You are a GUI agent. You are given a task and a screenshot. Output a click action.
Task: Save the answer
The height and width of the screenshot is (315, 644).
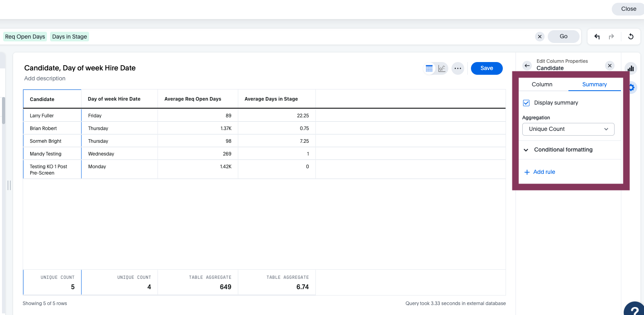[486, 68]
